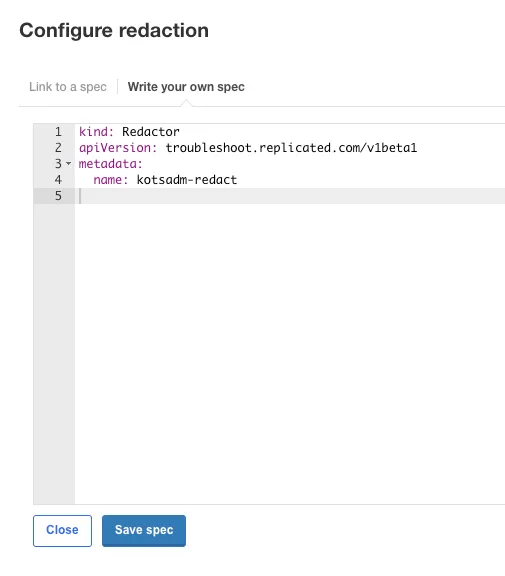505x576 pixels.
Task: Select the Write your own spec tab
Action: 186,87
